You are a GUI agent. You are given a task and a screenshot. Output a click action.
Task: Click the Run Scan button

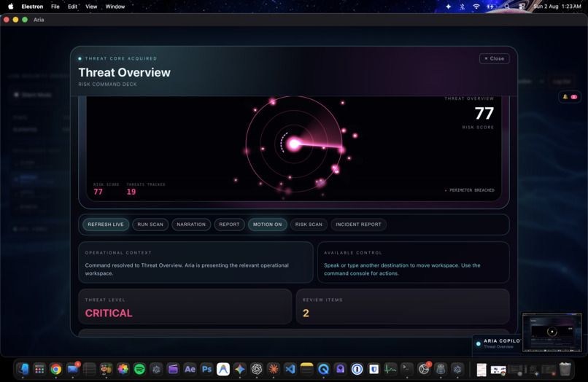point(150,225)
